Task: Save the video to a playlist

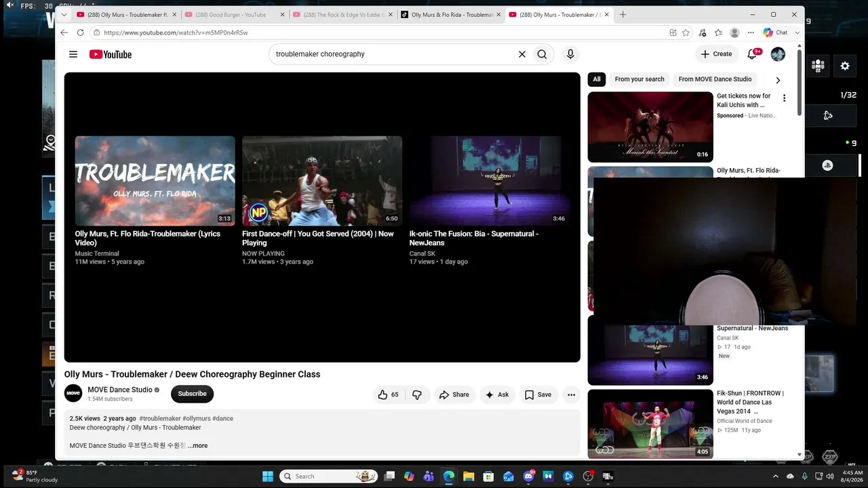Action: pyautogui.click(x=538, y=394)
